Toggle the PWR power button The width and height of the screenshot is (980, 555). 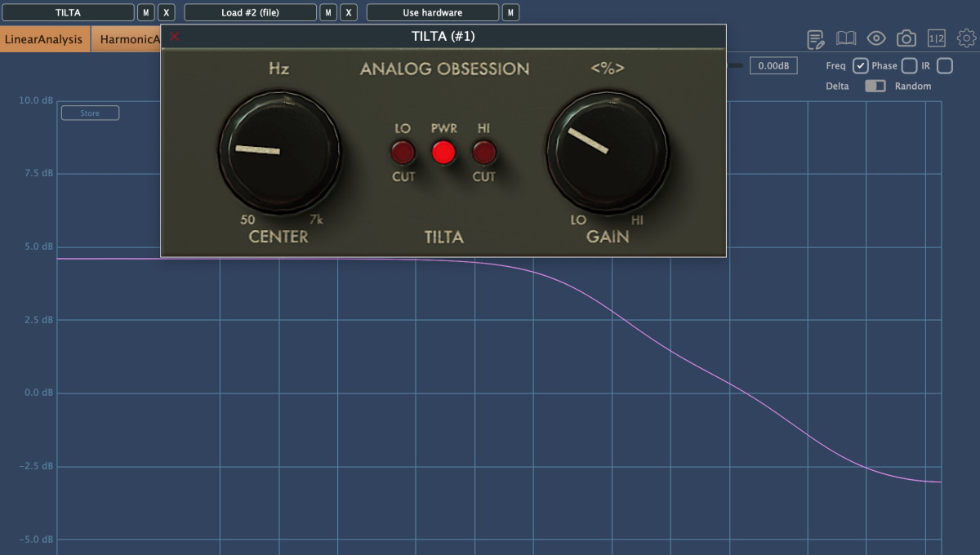[x=443, y=153]
